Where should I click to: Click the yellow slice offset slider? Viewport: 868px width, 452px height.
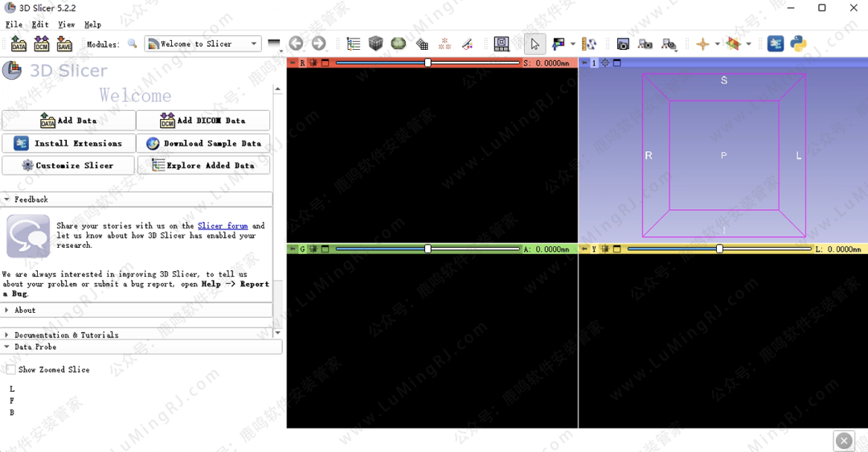click(x=719, y=249)
